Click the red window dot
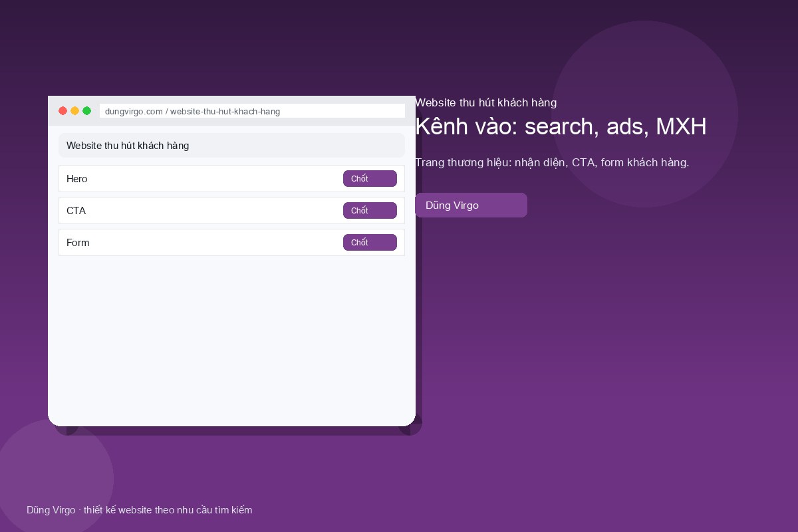This screenshot has height=532, width=798. pyautogui.click(x=63, y=111)
